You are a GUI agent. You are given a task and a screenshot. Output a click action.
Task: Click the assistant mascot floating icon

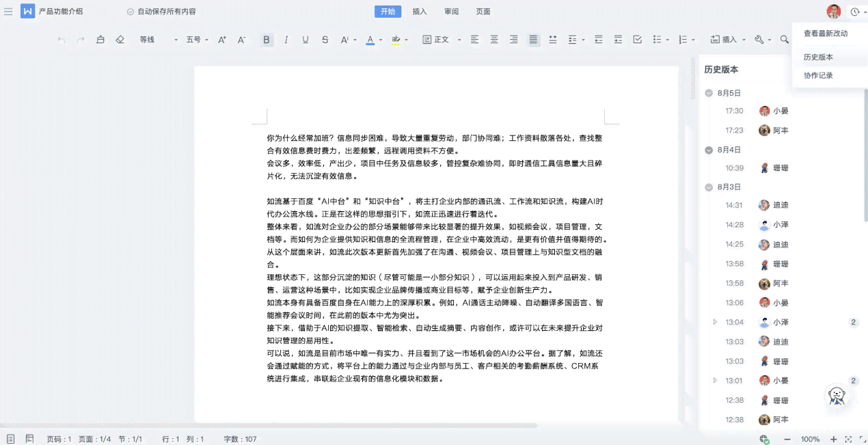coord(837,396)
